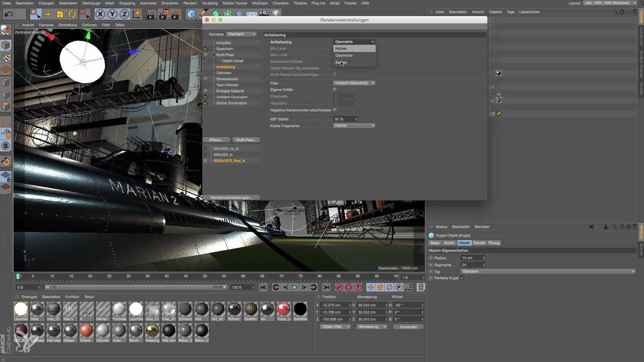Screen dimensions: 644x362
Task: Toggle Perfekte Kugel checkbox
Action: coord(462,278)
